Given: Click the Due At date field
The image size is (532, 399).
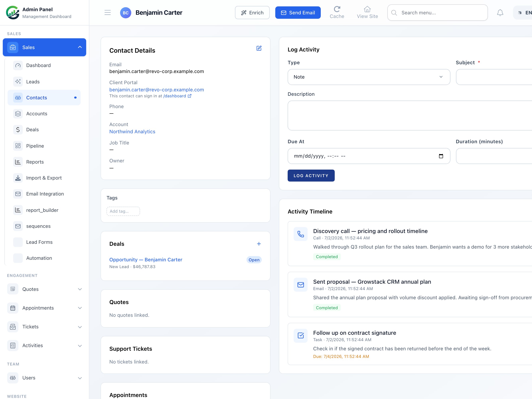Looking at the screenshot, I should [x=369, y=156].
